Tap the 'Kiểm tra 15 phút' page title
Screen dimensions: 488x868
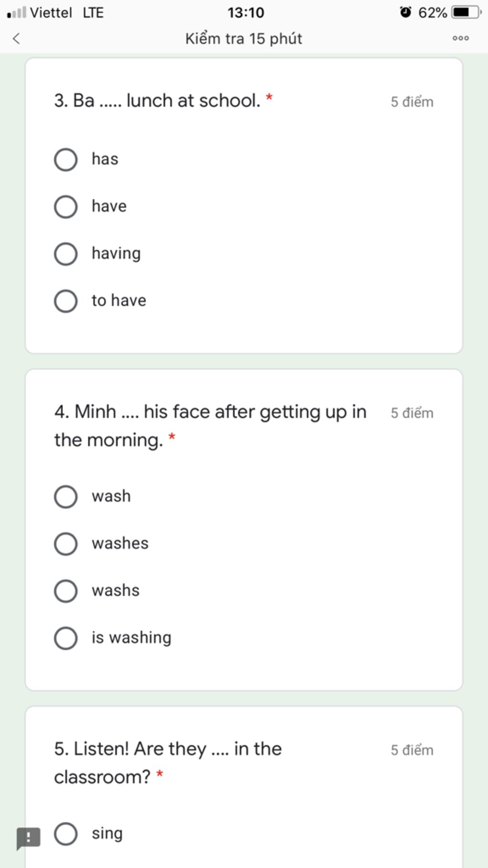tap(244, 38)
